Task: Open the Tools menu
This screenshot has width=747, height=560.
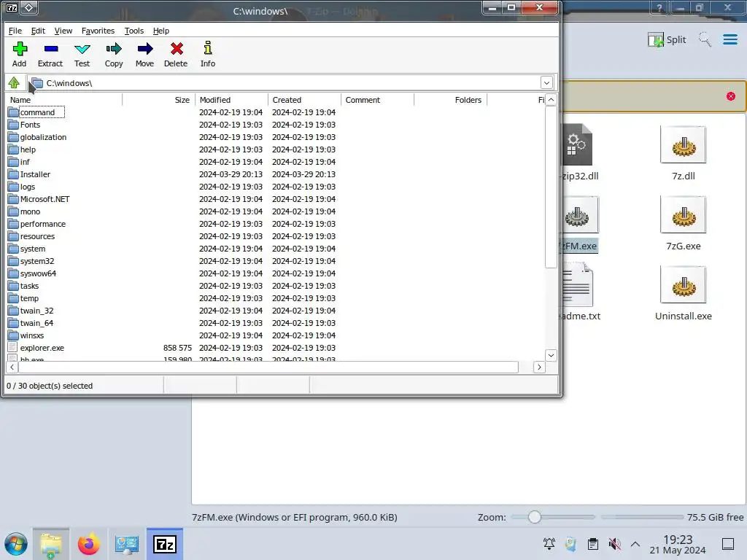Action: pyautogui.click(x=134, y=31)
